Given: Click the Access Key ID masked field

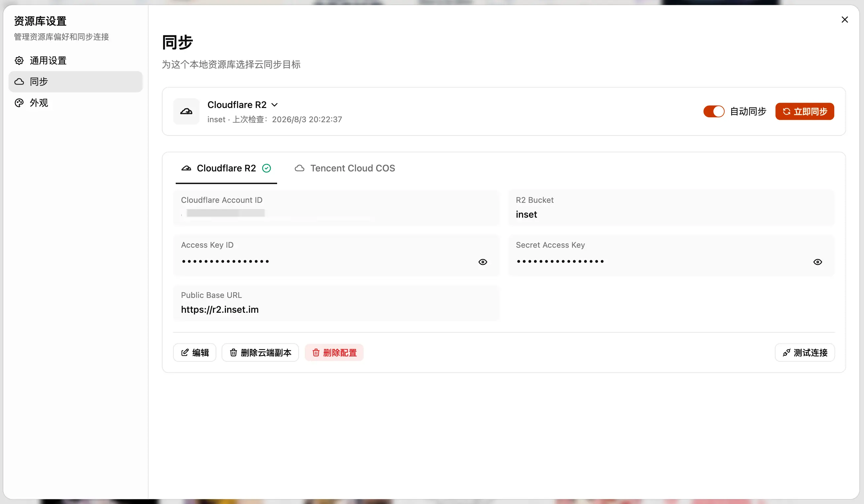Looking at the screenshot, I should [336, 255].
